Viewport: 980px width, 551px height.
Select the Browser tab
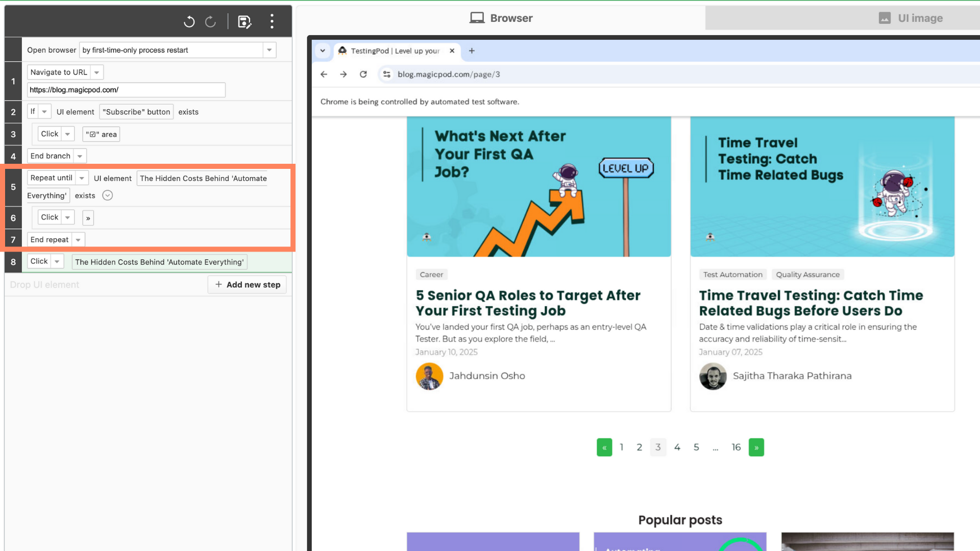point(501,18)
